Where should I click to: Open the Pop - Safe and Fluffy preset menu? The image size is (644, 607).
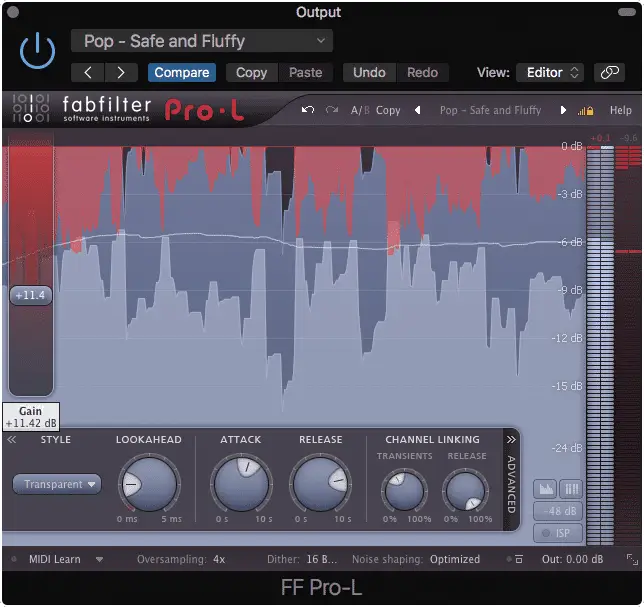[x=202, y=41]
